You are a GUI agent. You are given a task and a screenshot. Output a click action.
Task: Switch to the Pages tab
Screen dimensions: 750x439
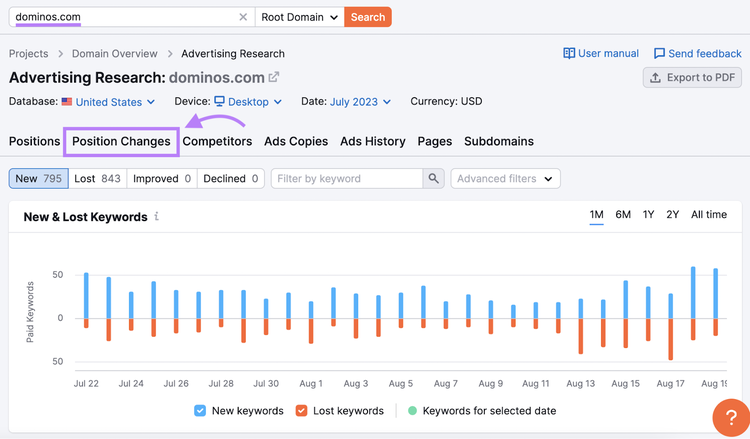435,142
